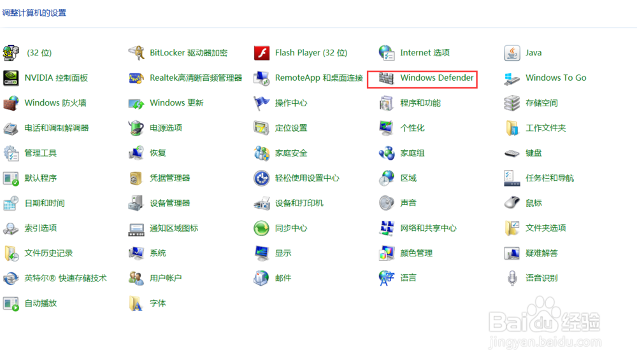Open the 键盘 keyboard icon
This screenshot has height=364, width=637.
click(x=512, y=153)
